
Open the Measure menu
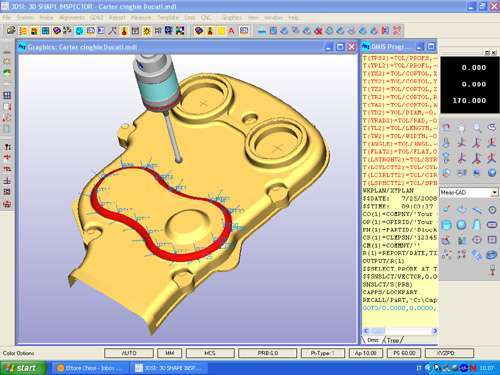[x=141, y=17]
